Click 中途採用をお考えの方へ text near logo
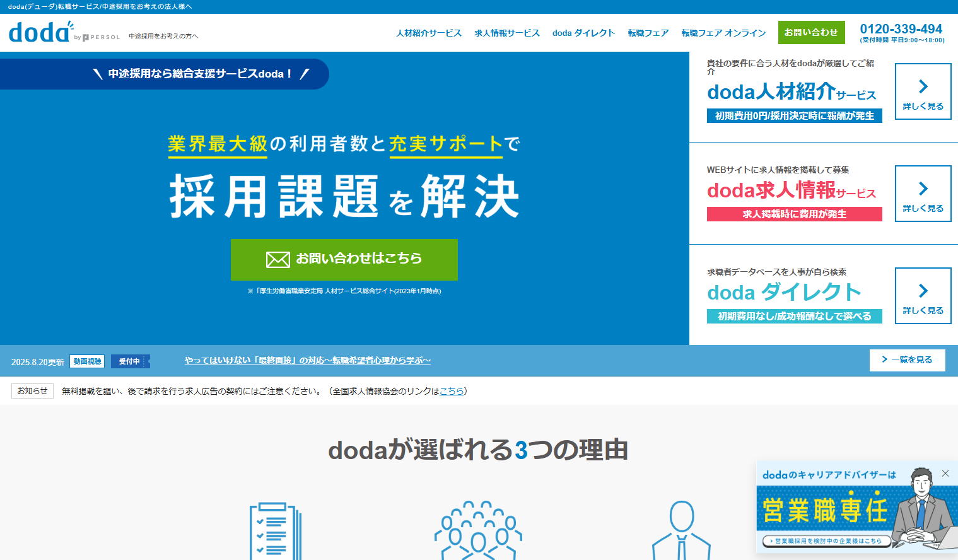The height and width of the screenshot is (560, 958). [x=163, y=37]
